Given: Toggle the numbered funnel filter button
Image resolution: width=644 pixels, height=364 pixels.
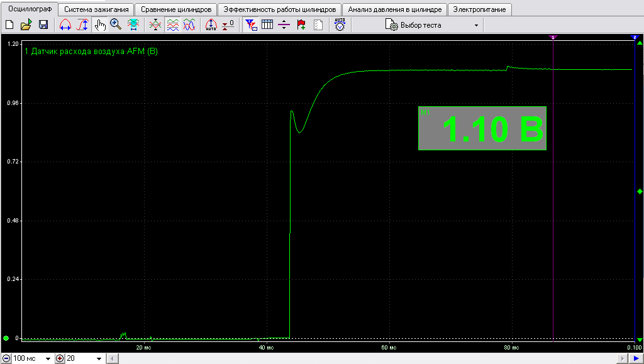Looking at the screenshot, I should [250, 25].
